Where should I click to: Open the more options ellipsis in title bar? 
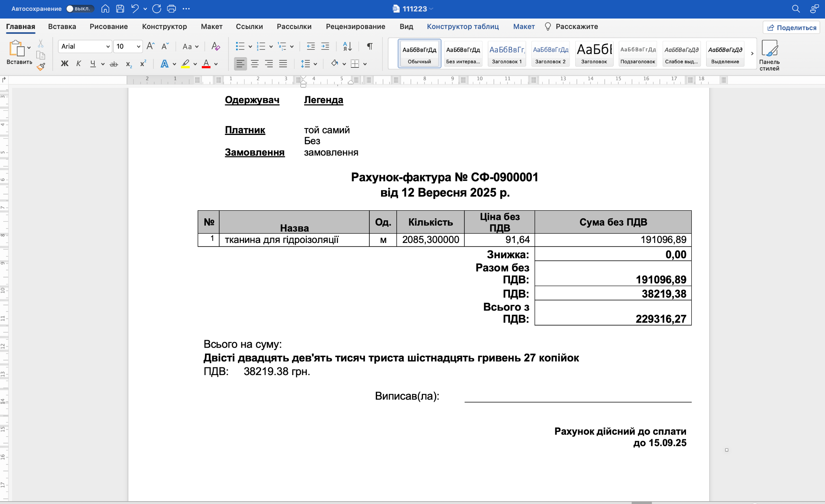186,8
